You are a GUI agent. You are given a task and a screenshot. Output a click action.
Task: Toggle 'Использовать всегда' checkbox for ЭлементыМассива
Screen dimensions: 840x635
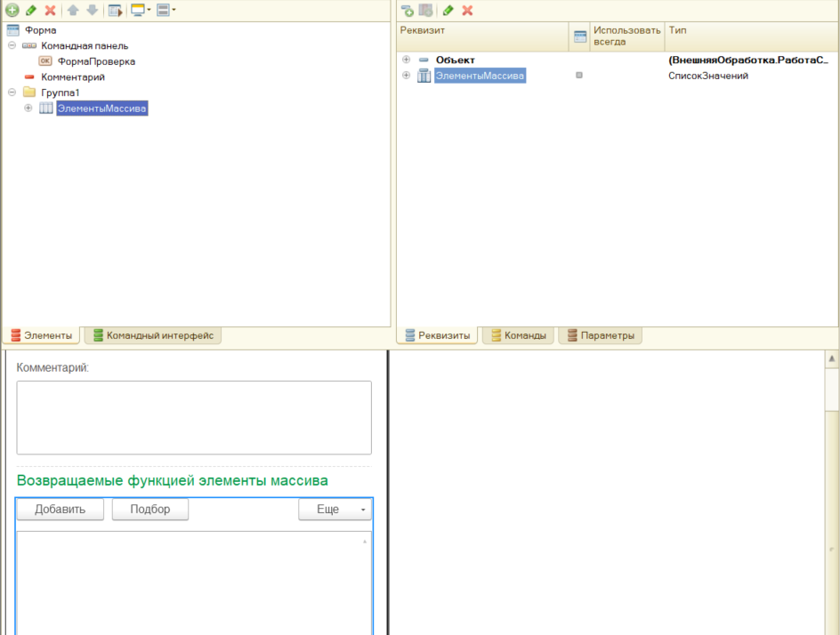click(579, 76)
